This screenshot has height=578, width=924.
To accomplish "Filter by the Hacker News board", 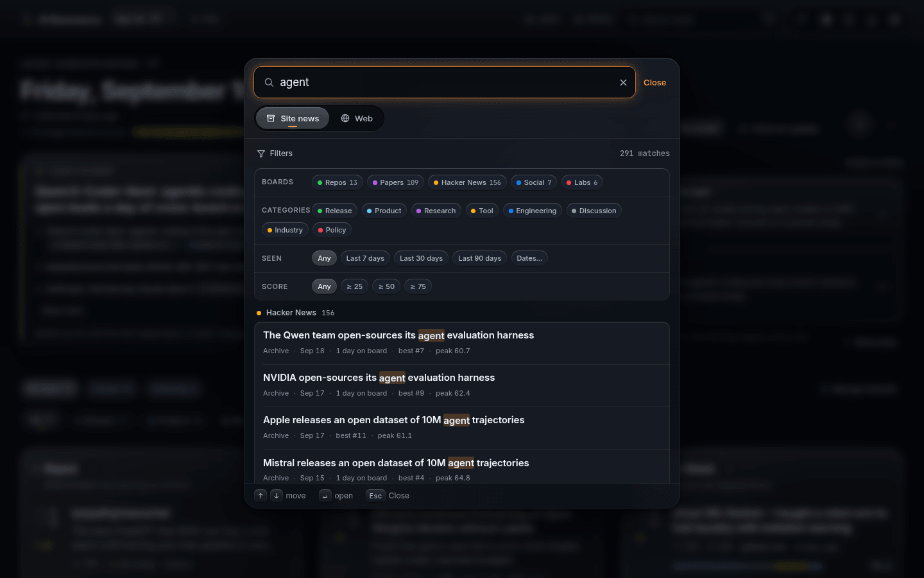I will click(467, 182).
